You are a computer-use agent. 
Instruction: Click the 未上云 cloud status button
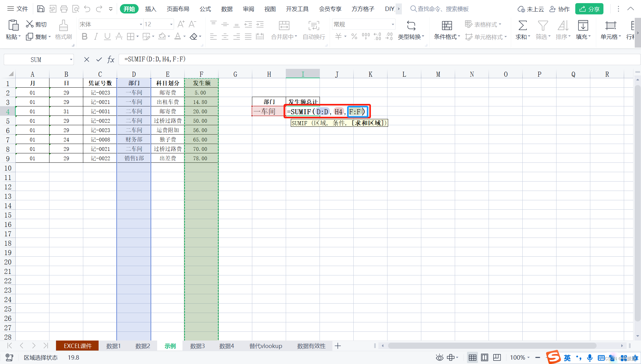531,9
